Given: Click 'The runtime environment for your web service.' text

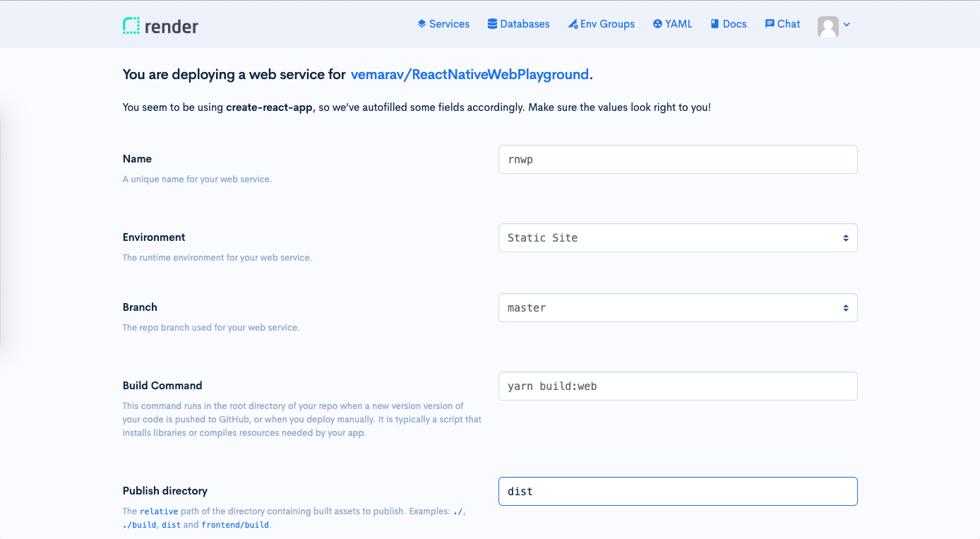Looking at the screenshot, I should [x=217, y=258].
